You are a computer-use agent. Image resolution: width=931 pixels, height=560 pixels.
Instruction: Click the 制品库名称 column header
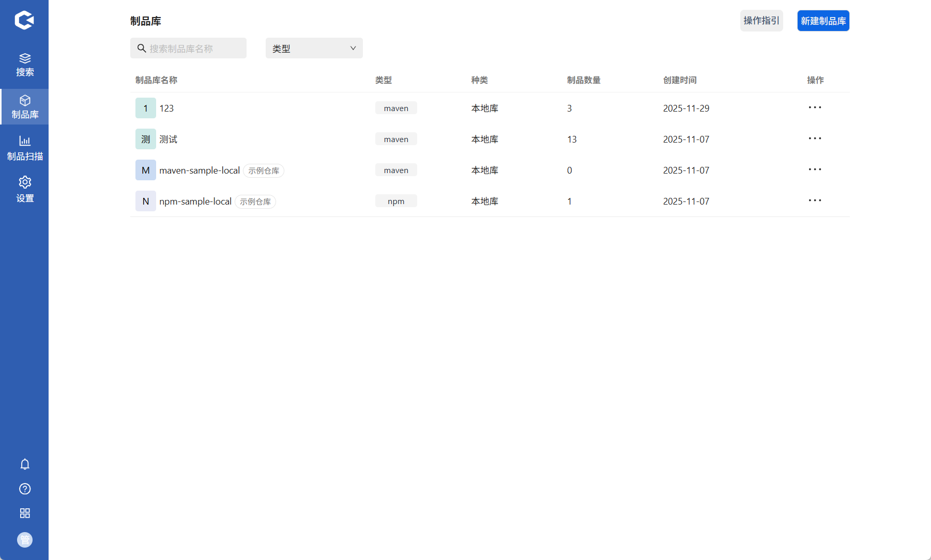click(x=156, y=80)
